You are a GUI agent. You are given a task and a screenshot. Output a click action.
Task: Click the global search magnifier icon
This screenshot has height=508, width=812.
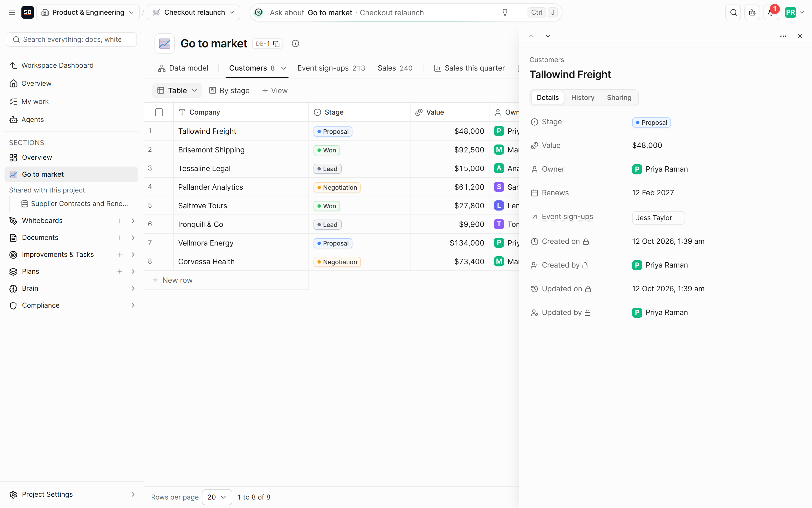pyautogui.click(x=733, y=12)
